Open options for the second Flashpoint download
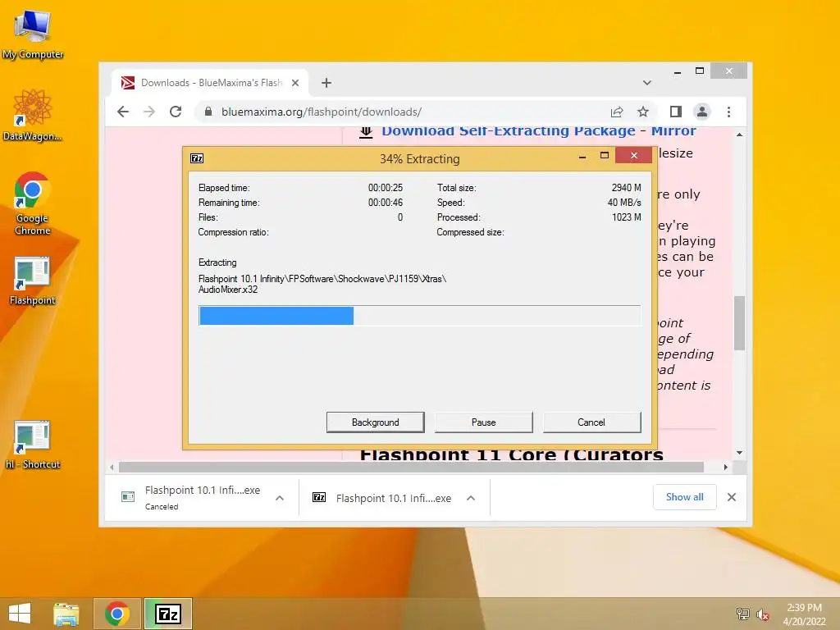 pos(471,498)
